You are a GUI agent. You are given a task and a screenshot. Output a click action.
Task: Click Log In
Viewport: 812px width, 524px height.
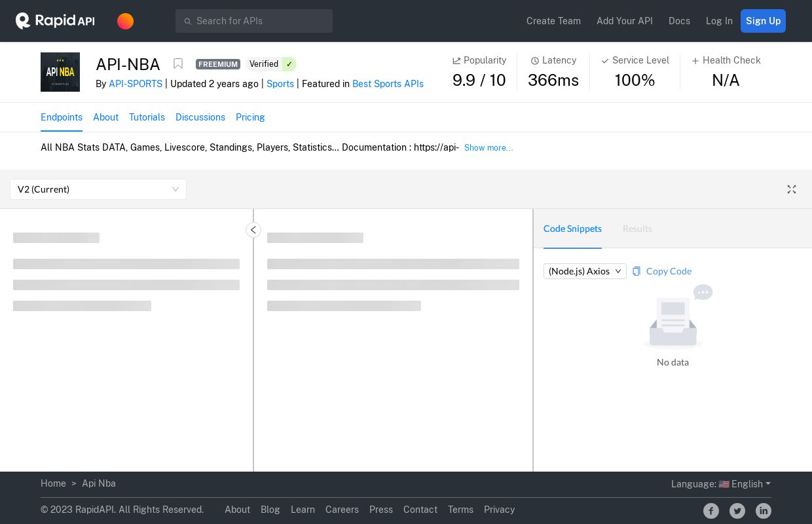tap(719, 21)
